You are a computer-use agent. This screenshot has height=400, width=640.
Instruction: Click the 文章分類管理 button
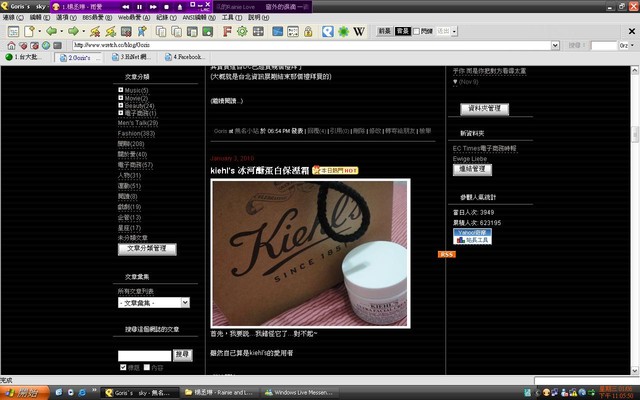point(147,249)
